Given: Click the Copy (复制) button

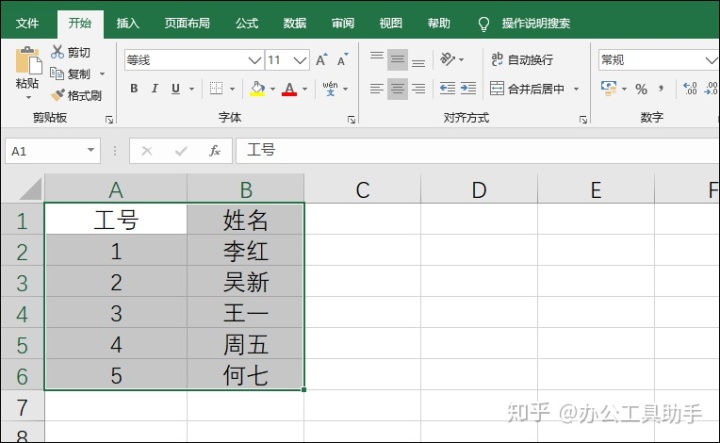Looking at the screenshot, I should pos(70,73).
